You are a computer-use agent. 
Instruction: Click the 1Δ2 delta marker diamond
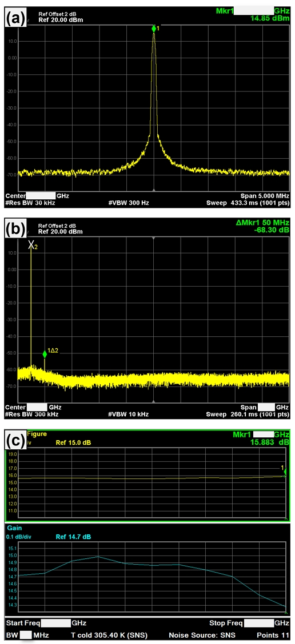[45, 354]
